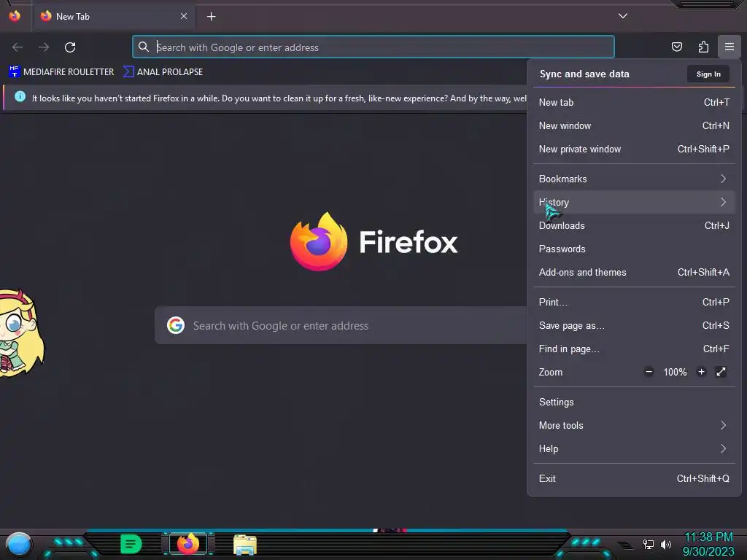Screen dimensions: 747x560
Task: Exit Firefox from the menu
Action: tap(634, 479)
